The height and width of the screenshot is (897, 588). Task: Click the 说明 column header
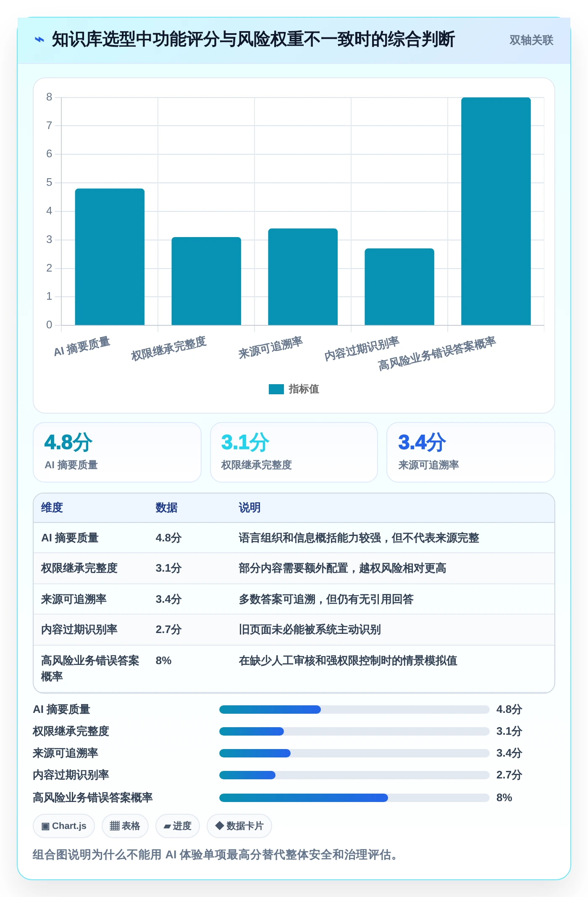tap(250, 508)
